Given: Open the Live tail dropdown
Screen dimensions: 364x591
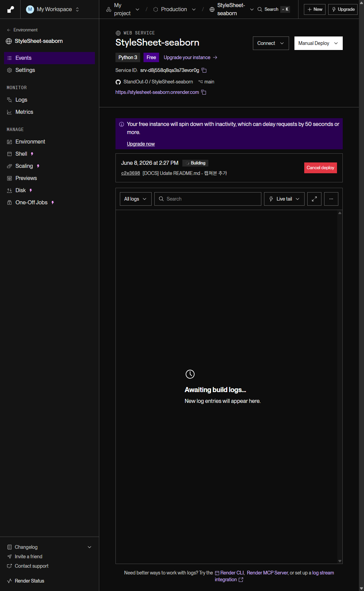Looking at the screenshot, I should tap(284, 199).
